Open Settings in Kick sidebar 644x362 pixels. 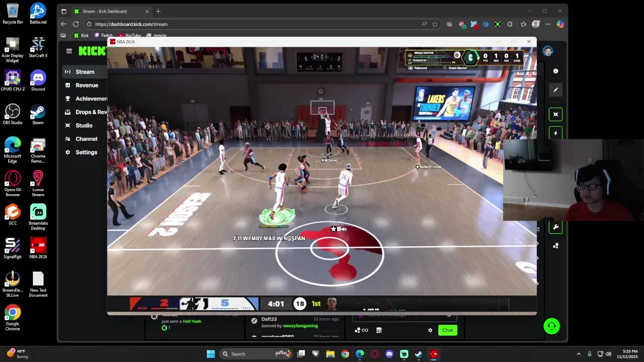pos(85,152)
